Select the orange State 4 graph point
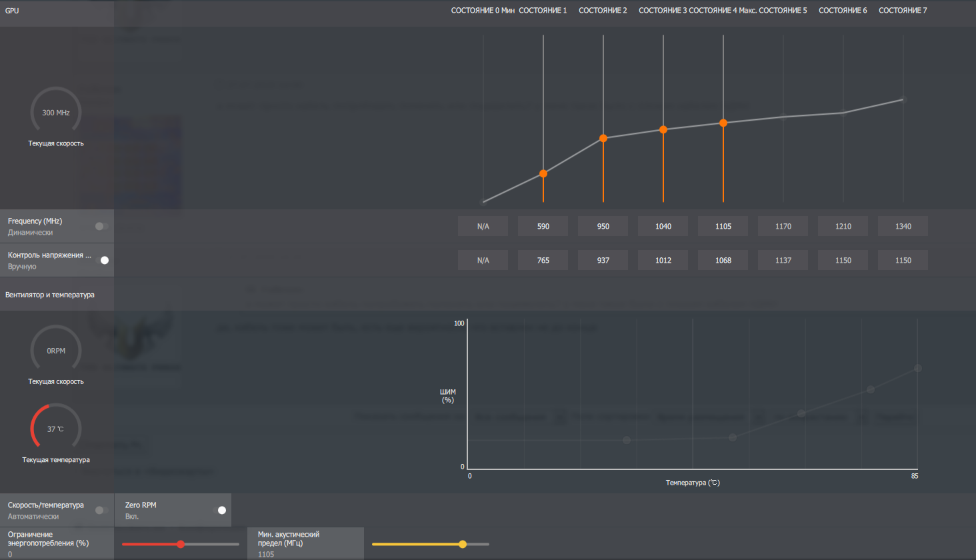Viewport: 976px width, 560px height. click(x=723, y=123)
